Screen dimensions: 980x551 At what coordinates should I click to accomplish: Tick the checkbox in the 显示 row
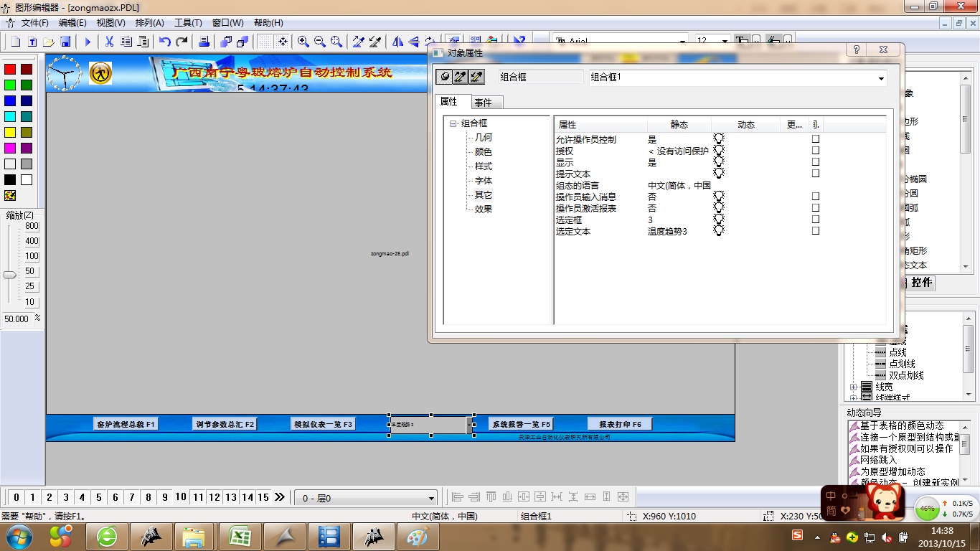816,162
